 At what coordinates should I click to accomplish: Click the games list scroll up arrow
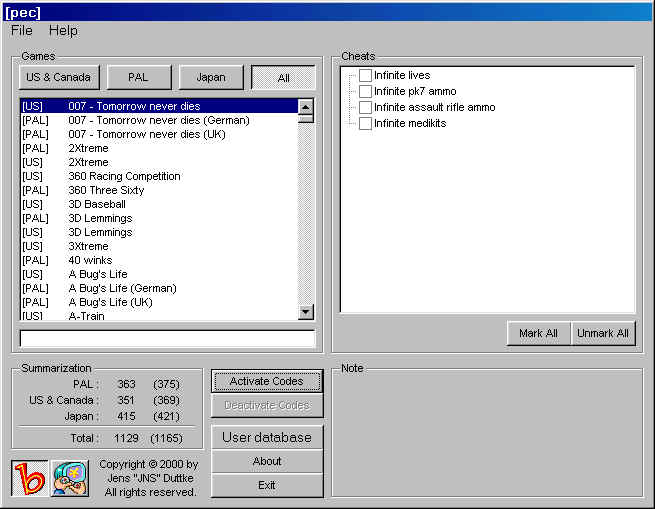click(306, 107)
